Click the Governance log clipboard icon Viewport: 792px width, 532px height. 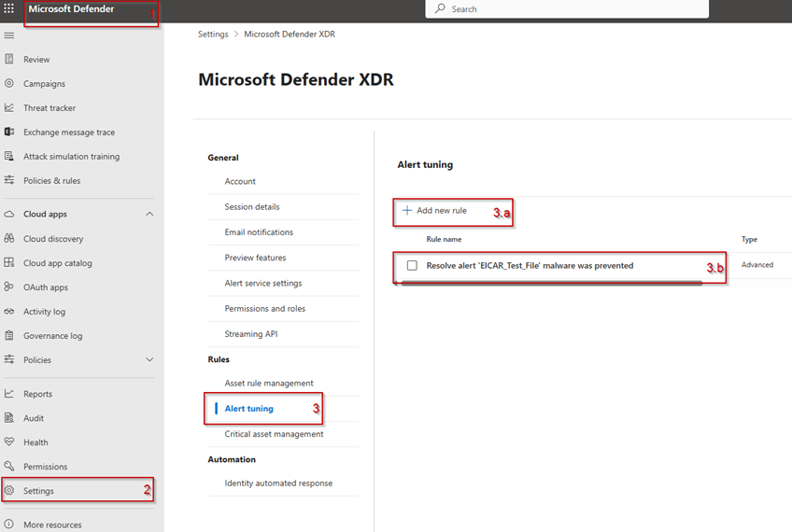(x=9, y=335)
